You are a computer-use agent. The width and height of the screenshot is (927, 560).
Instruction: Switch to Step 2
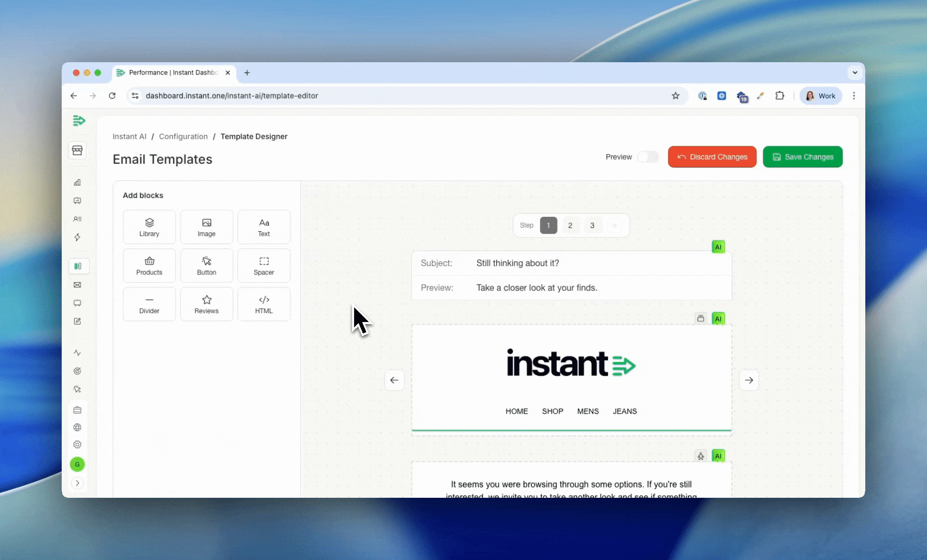[570, 225]
